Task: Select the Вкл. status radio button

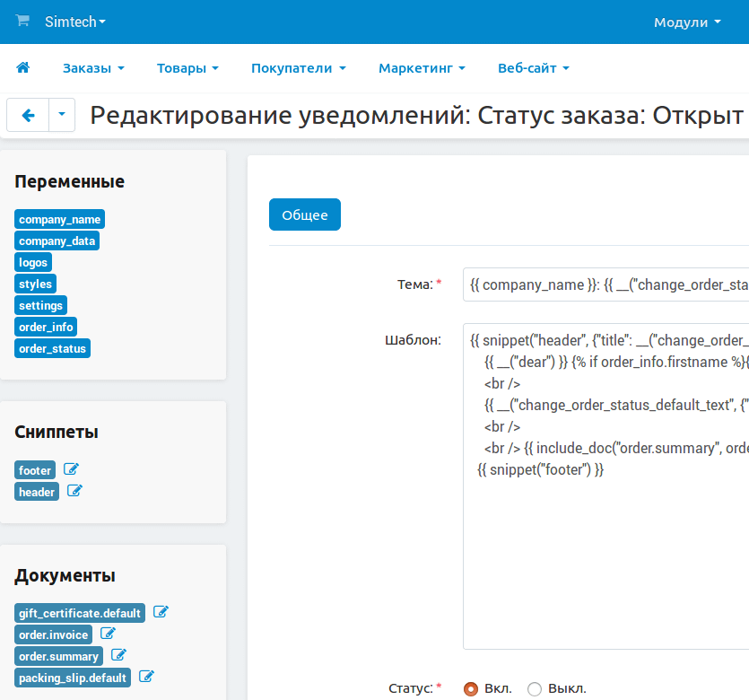Action: [x=471, y=688]
